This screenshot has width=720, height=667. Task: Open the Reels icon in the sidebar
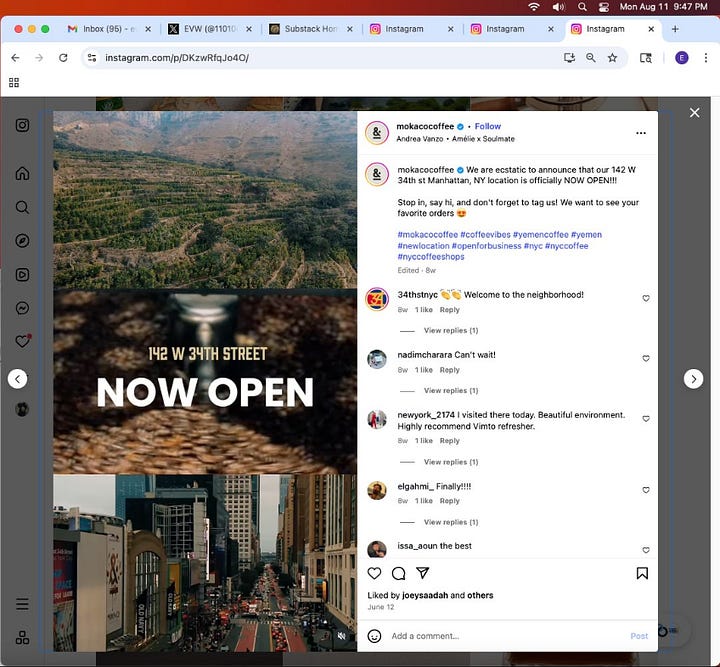pyautogui.click(x=22, y=275)
